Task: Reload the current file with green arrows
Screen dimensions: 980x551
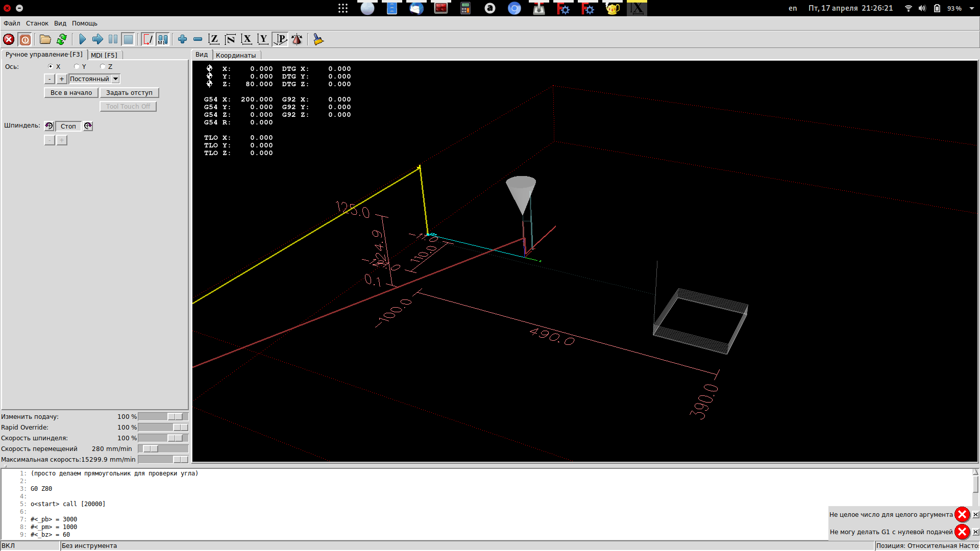Action: tap(62, 39)
